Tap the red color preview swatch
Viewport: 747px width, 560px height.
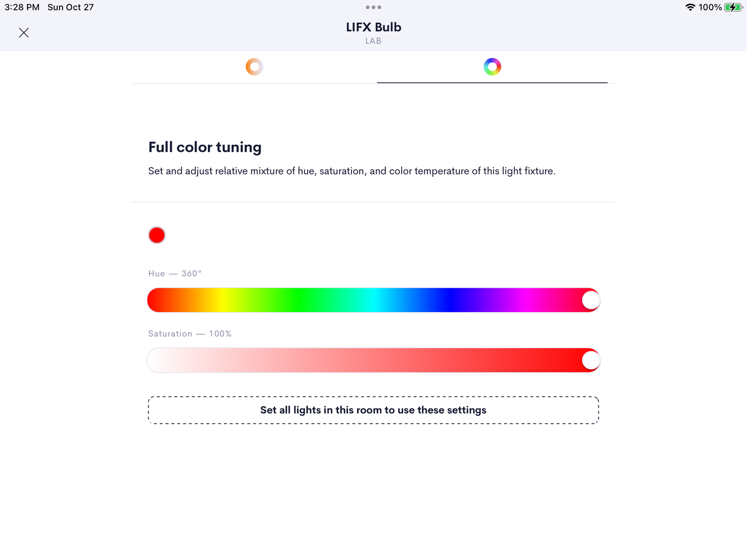(157, 235)
